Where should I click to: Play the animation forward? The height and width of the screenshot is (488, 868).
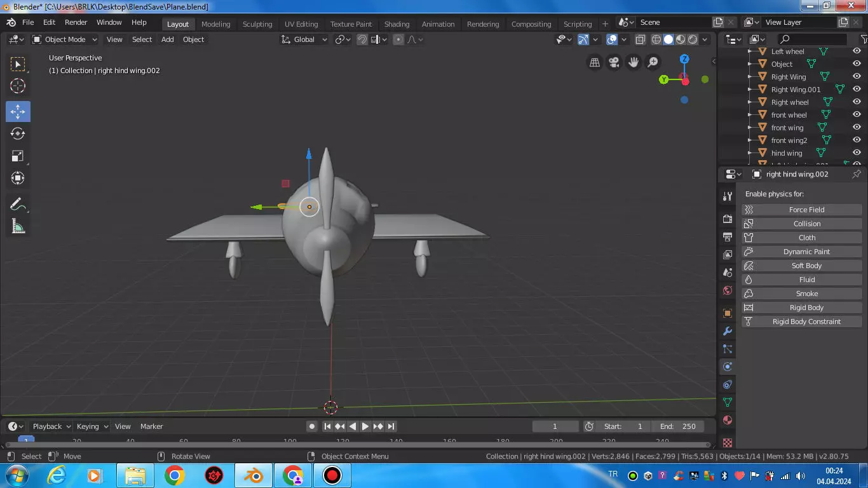pyautogui.click(x=365, y=426)
